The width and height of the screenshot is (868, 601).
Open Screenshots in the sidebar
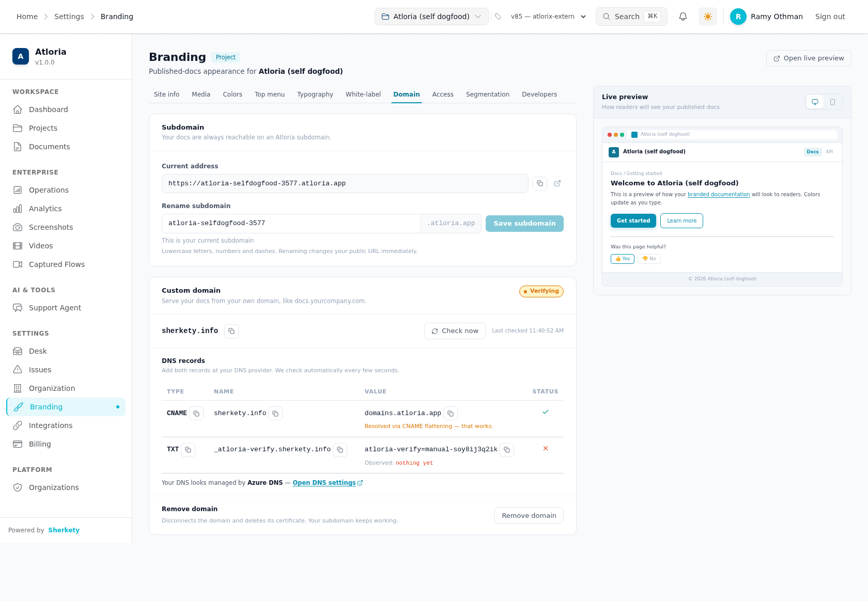pos(66,227)
